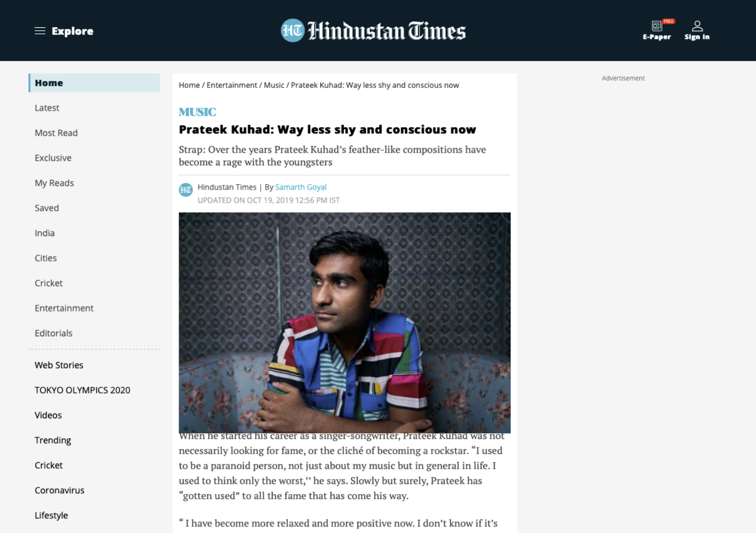Click the Sign In user icon

pos(697,26)
